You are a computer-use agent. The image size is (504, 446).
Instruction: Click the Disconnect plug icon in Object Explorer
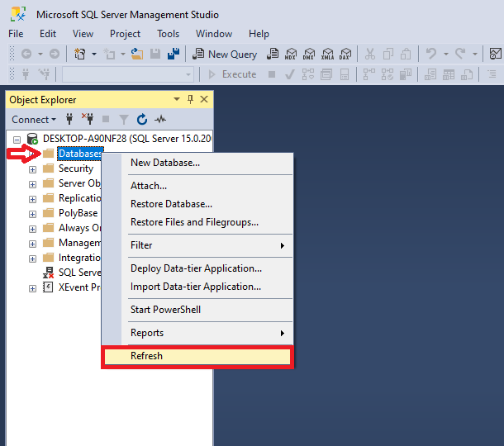(x=88, y=119)
